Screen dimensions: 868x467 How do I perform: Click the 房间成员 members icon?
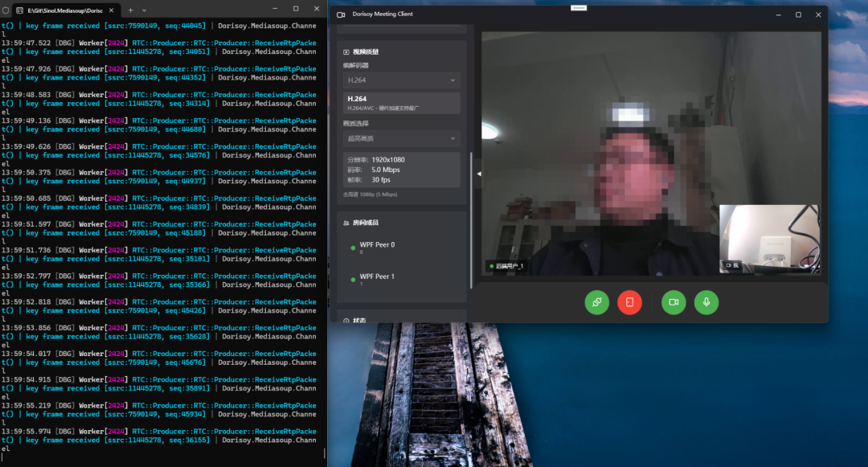point(346,223)
